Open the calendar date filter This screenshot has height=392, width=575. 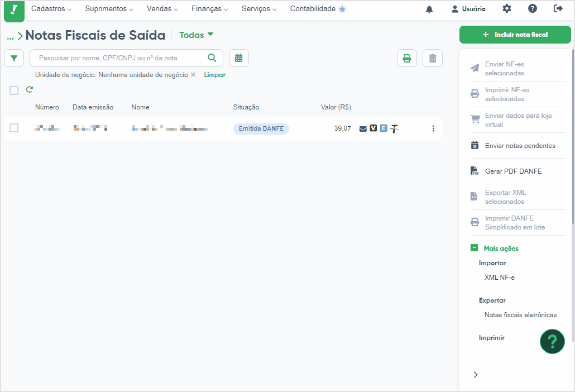point(239,58)
